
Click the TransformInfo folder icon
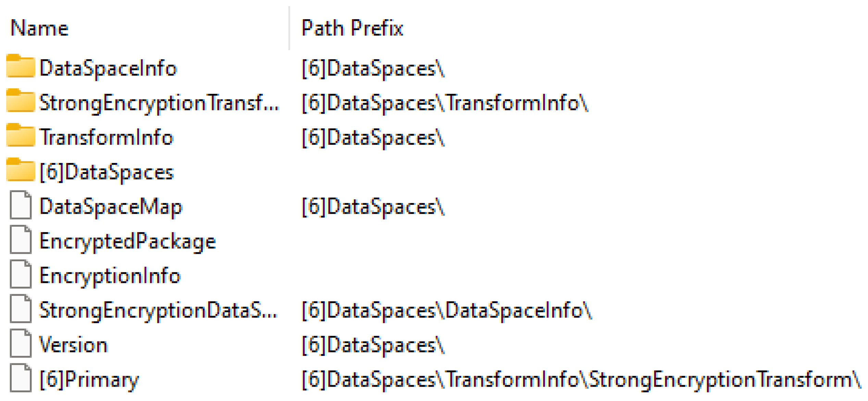21,136
